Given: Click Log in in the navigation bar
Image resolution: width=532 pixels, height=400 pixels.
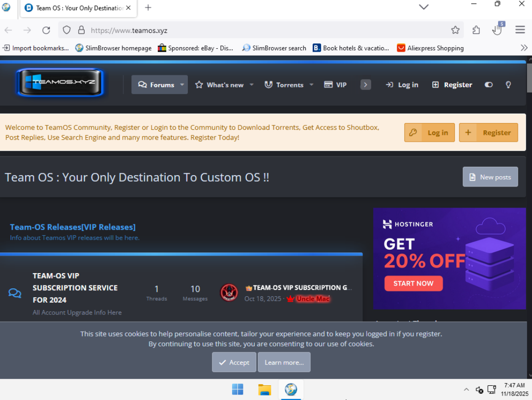Looking at the screenshot, I should click(x=402, y=85).
